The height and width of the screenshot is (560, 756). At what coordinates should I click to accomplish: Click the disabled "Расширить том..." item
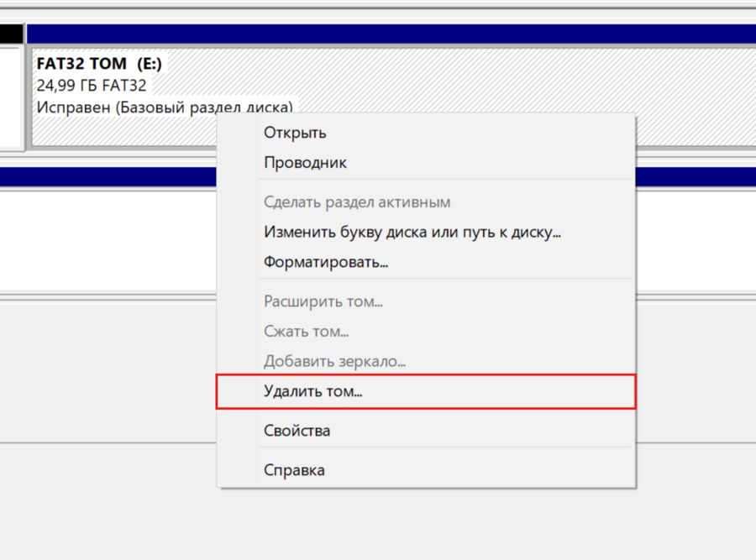[323, 301]
